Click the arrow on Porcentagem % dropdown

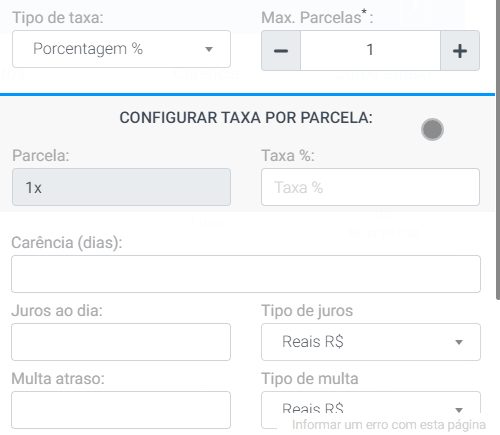pos(209,49)
